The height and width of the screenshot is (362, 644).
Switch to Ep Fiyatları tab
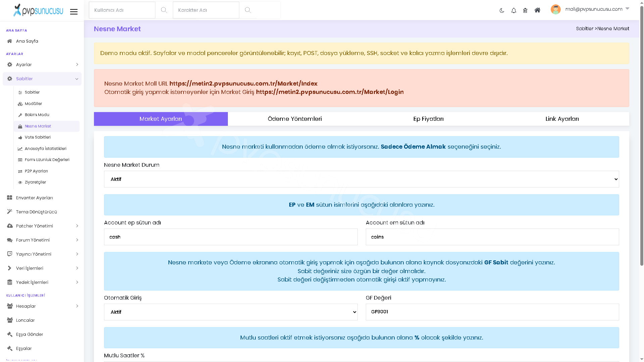[x=428, y=119]
